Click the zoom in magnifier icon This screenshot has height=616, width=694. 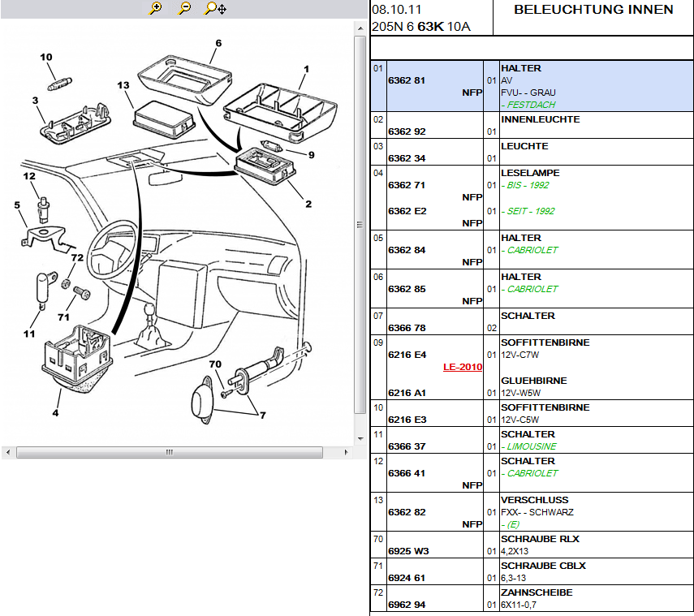tap(157, 9)
